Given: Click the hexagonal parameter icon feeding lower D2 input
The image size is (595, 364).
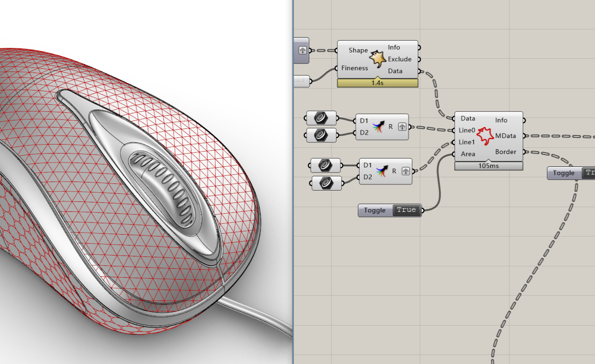Looking at the screenshot, I should coord(326,183).
